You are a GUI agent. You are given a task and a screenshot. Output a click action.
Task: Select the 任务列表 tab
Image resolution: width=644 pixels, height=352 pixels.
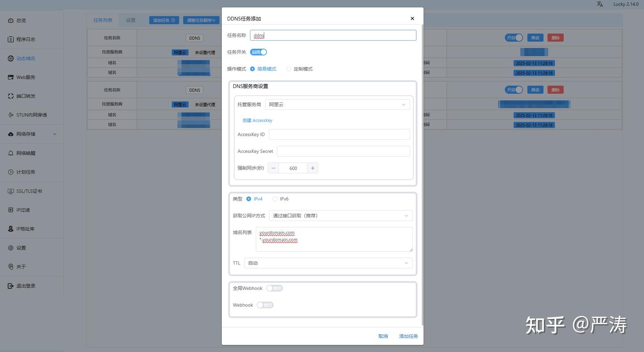coord(103,20)
